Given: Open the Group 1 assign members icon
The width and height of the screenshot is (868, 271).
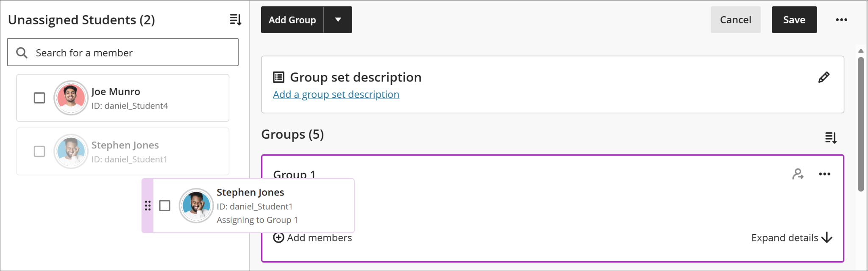Looking at the screenshot, I should (x=798, y=174).
